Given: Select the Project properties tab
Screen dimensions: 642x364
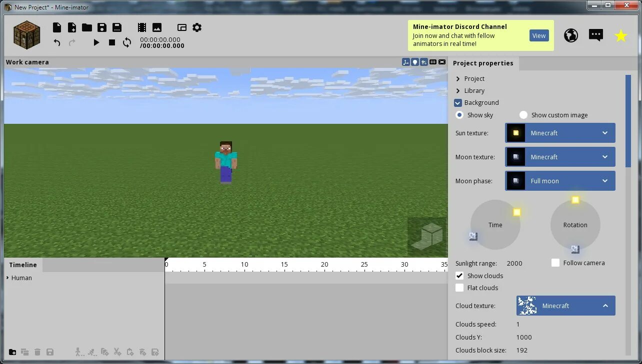Looking at the screenshot, I should 483,63.
